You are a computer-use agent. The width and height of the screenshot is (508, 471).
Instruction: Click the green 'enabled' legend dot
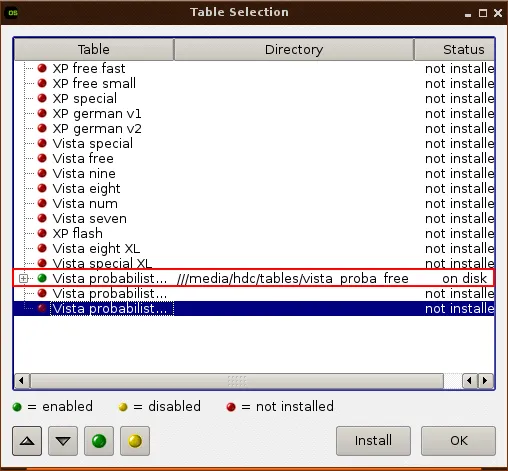(x=17, y=407)
